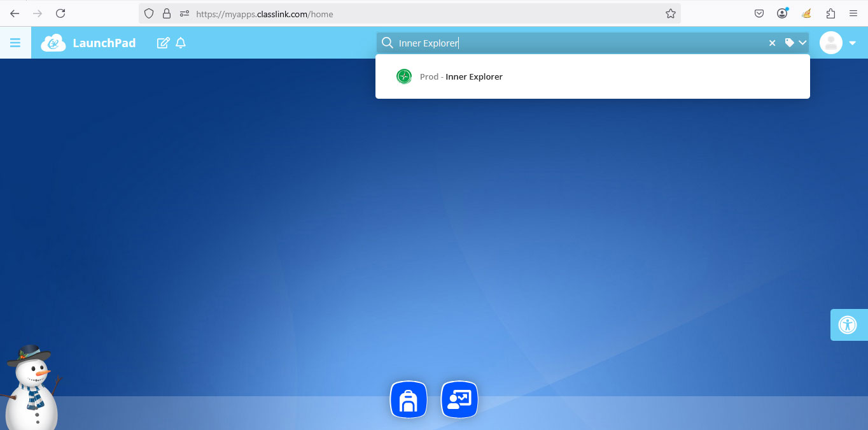The image size is (868, 430).
Task: Open the backpack app in the dock
Action: click(408, 399)
